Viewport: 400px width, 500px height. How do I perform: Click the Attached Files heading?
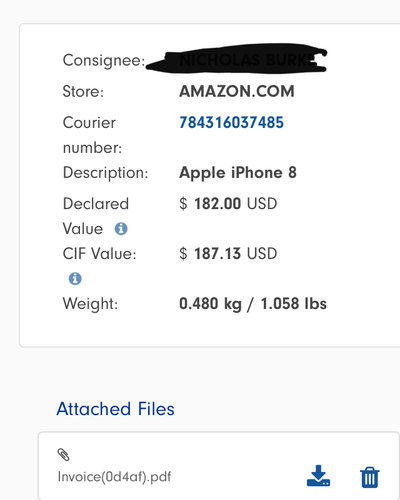(115, 409)
